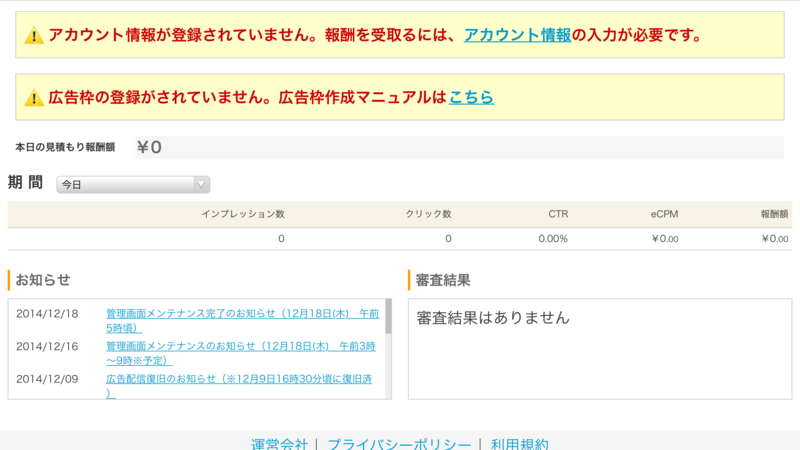Click the 審査結果 section heading
Screen dimensions: 800x450
click(x=443, y=280)
